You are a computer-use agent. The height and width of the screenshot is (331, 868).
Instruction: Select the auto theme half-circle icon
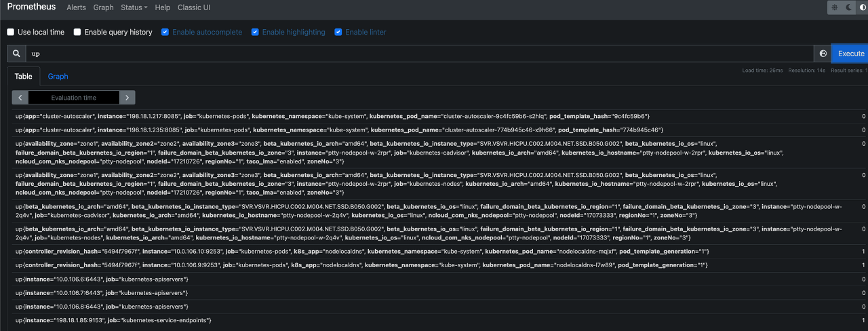click(863, 7)
